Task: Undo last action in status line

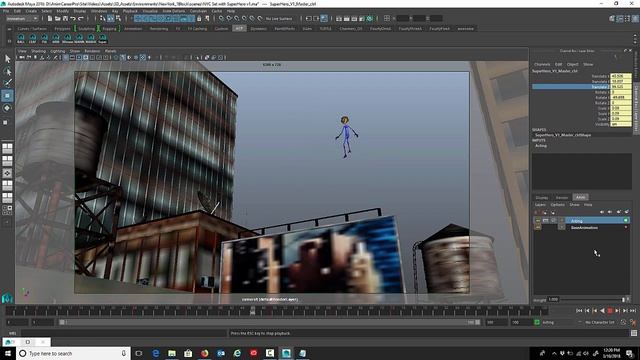Action: pyautogui.click(x=73, y=18)
